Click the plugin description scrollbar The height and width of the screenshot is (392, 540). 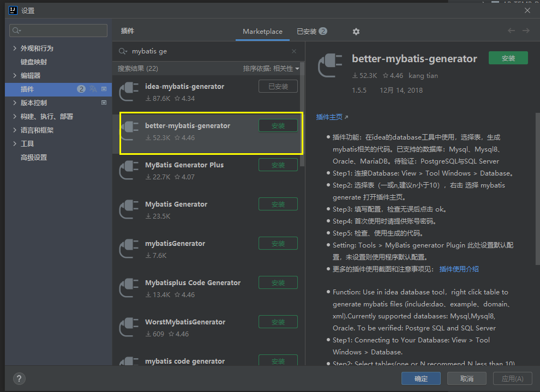pos(538,189)
